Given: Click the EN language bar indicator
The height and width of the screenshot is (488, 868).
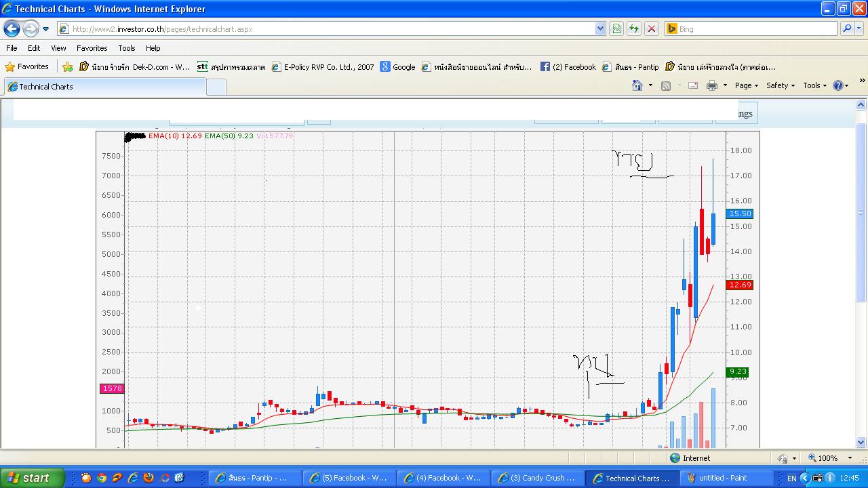Looking at the screenshot, I should coord(791,479).
